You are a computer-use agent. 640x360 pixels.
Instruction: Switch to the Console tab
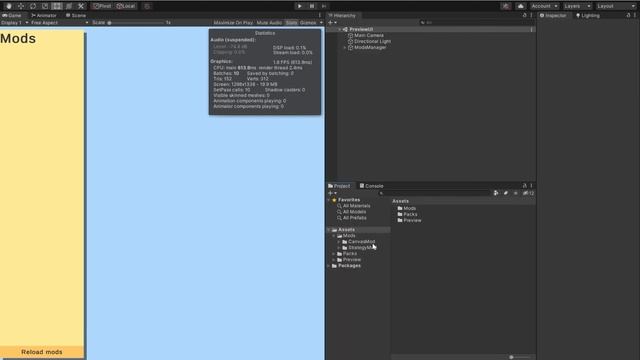371,186
